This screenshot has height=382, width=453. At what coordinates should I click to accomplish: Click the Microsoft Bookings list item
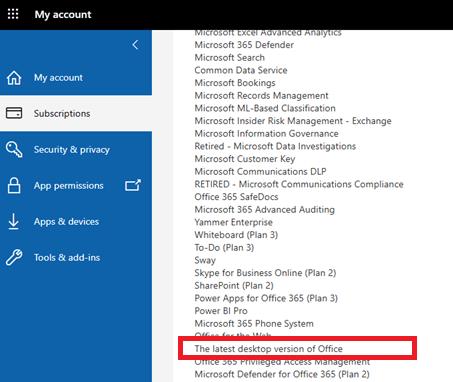point(235,83)
